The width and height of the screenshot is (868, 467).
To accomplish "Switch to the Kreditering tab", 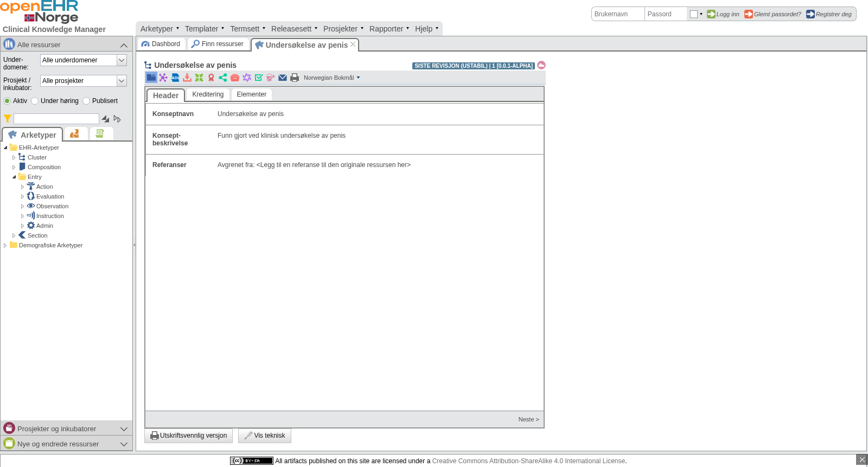I will tap(208, 94).
